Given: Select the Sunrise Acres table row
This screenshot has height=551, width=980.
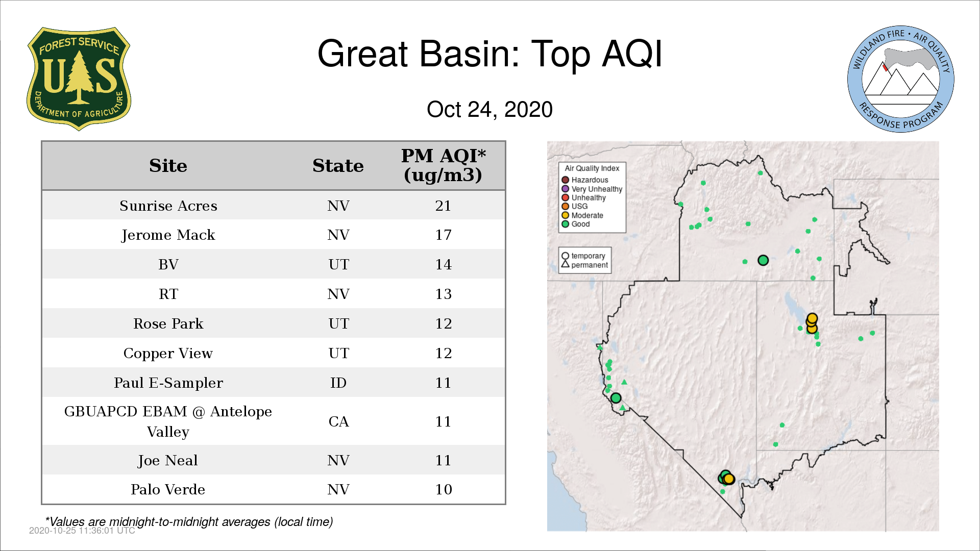Looking at the screenshot, I should 274,206.
